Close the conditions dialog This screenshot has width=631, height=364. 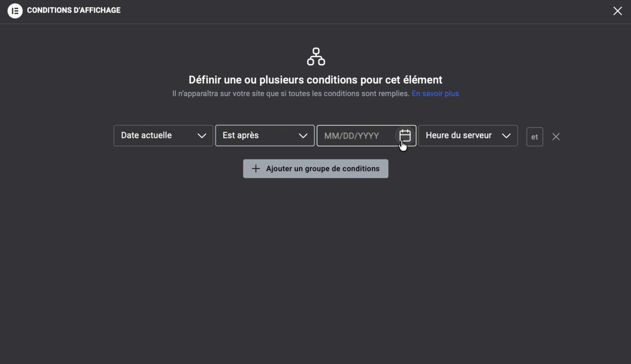[x=618, y=11]
